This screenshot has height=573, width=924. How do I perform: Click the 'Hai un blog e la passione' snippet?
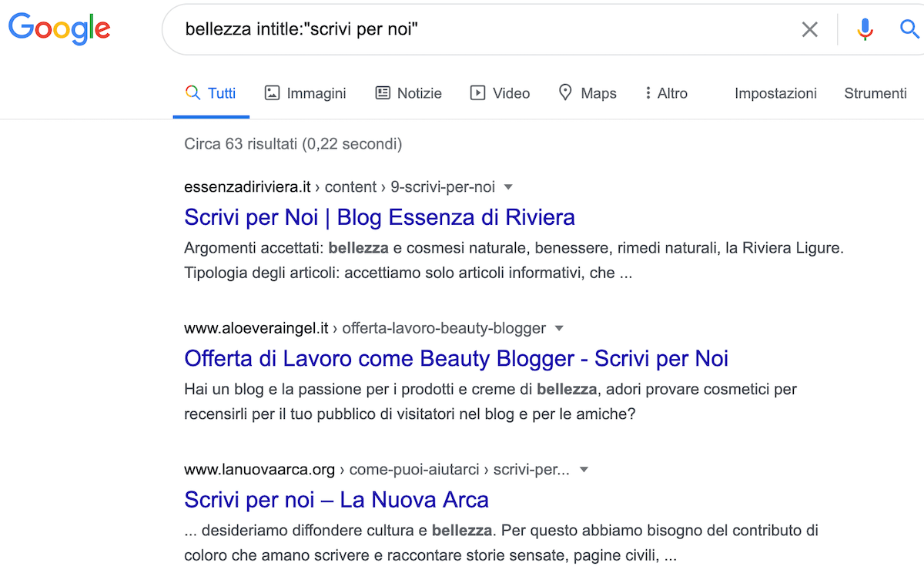490,402
